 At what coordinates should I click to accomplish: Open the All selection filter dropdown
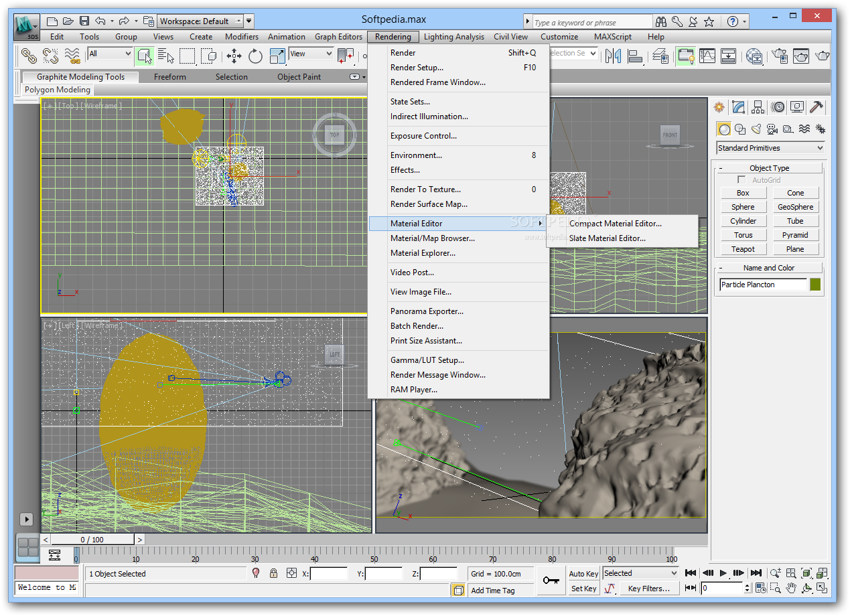coord(110,54)
